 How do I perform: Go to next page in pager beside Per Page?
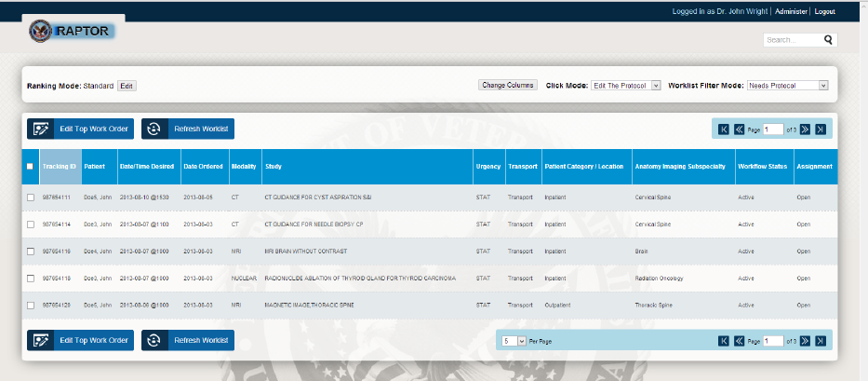tap(805, 341)
